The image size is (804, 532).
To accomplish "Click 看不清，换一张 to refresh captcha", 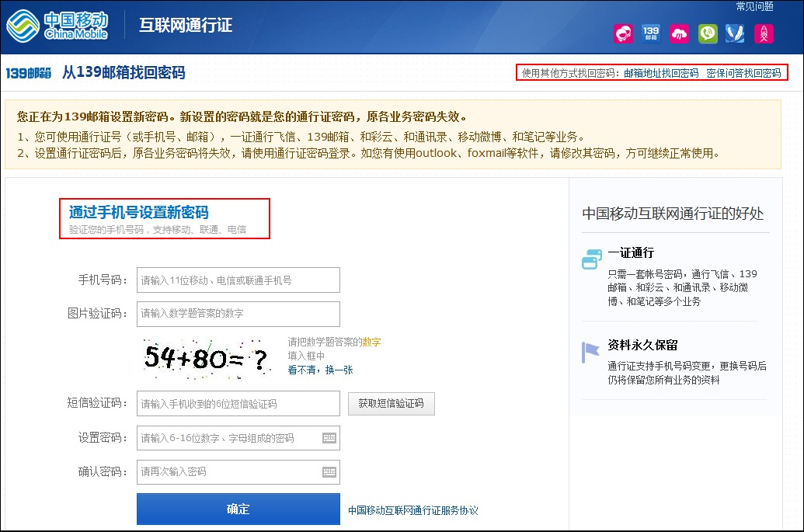I will 320,370.
